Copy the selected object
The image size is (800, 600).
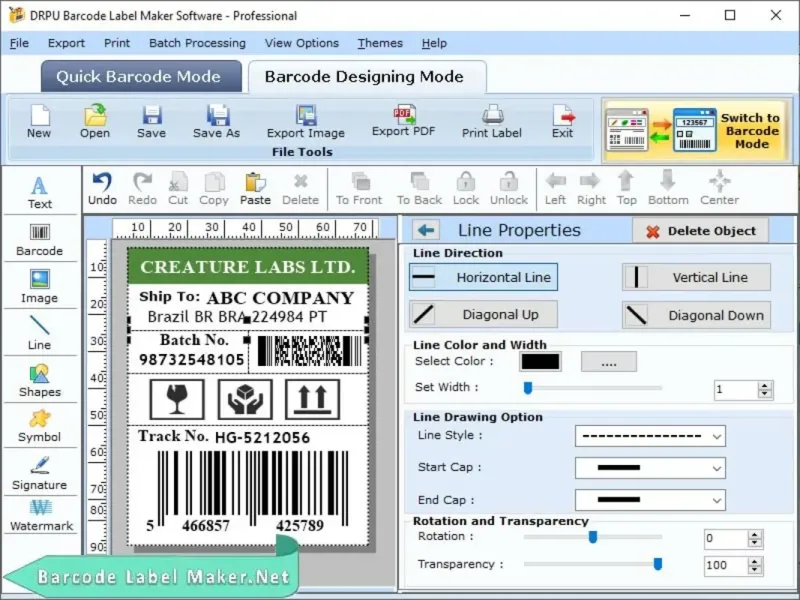tap(214, 189)
